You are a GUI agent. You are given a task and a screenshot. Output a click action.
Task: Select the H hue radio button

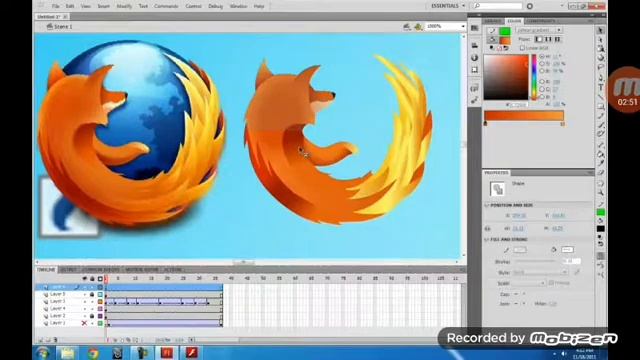pyautogui.click(x=542, y=56)
